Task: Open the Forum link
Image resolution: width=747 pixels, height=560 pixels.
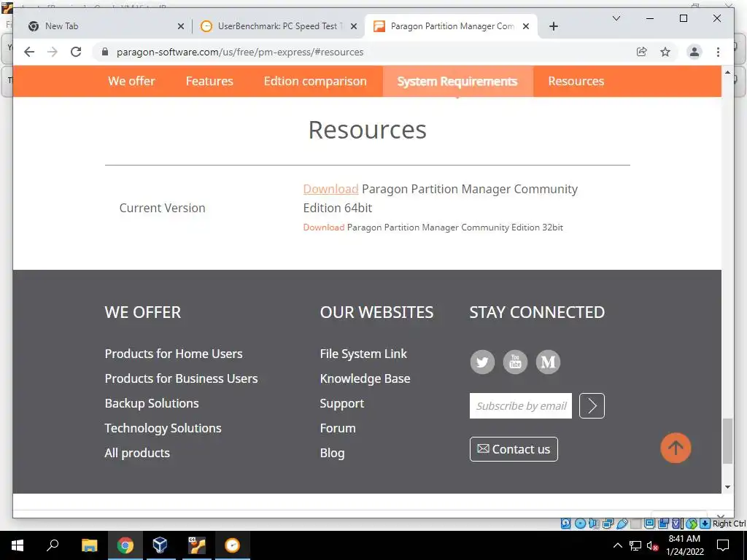Action: pyautogui.click(x=338, y=428)
